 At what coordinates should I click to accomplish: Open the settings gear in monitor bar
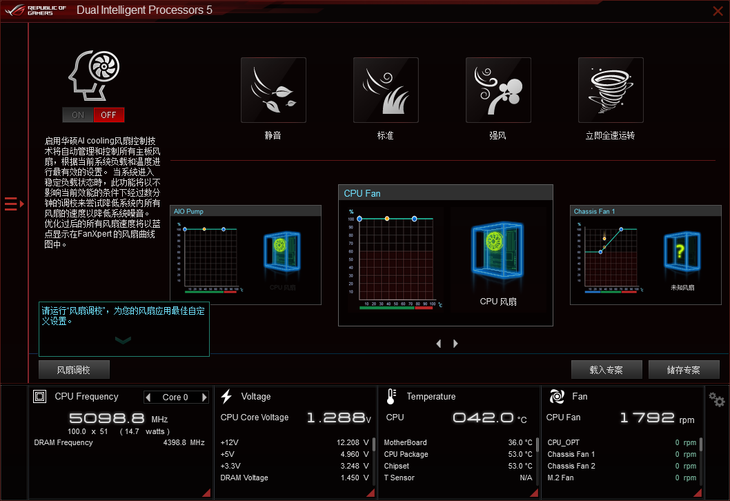[717, 399]
